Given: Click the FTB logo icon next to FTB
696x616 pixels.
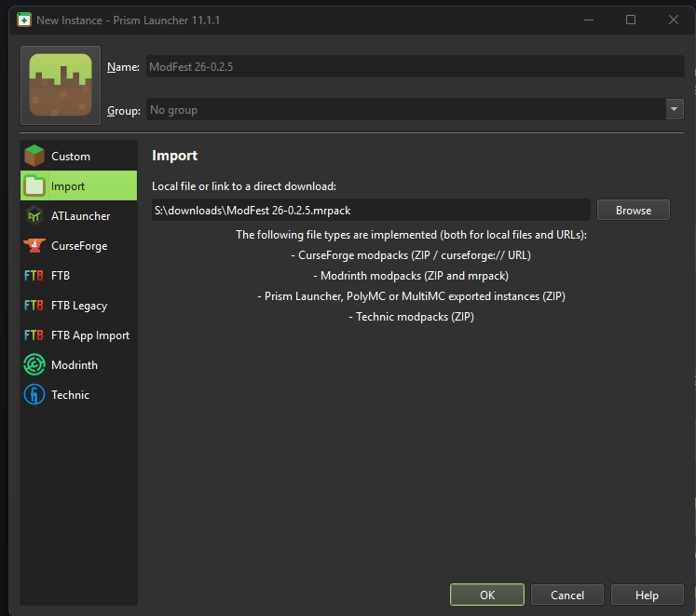Looking at the screenshot, I should click(x=34, y=275).
